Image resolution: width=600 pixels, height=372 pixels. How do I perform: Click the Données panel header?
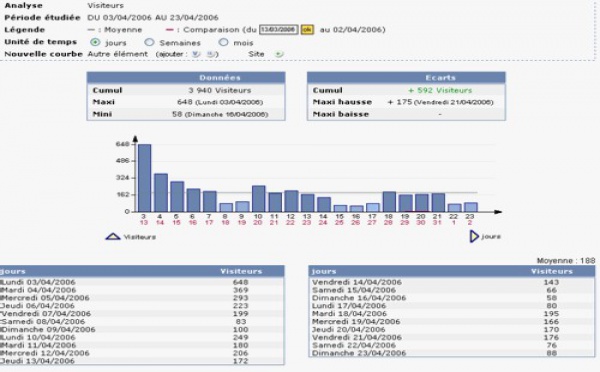[186, 78]
